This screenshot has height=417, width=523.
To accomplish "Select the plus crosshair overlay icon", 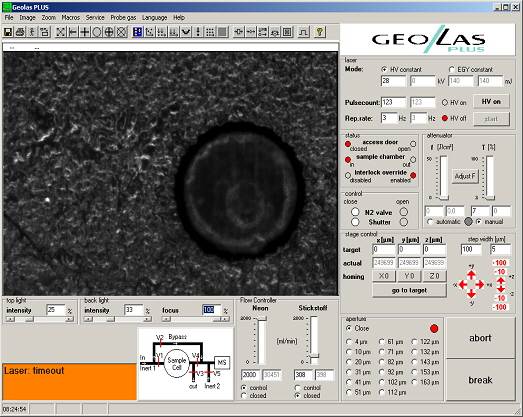I will (85, 32).
